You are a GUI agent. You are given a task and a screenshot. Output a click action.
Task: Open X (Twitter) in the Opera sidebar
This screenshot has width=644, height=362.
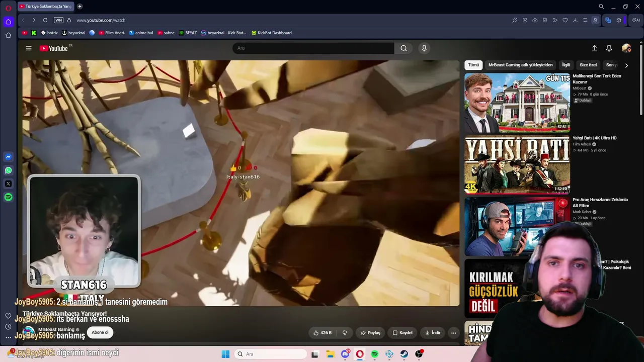8,184
